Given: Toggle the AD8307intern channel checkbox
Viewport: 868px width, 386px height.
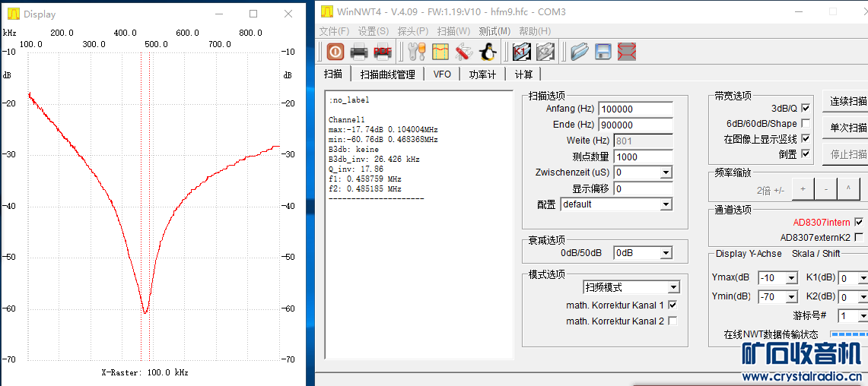Looking at the screenshot, I should [x=859, y=223].
